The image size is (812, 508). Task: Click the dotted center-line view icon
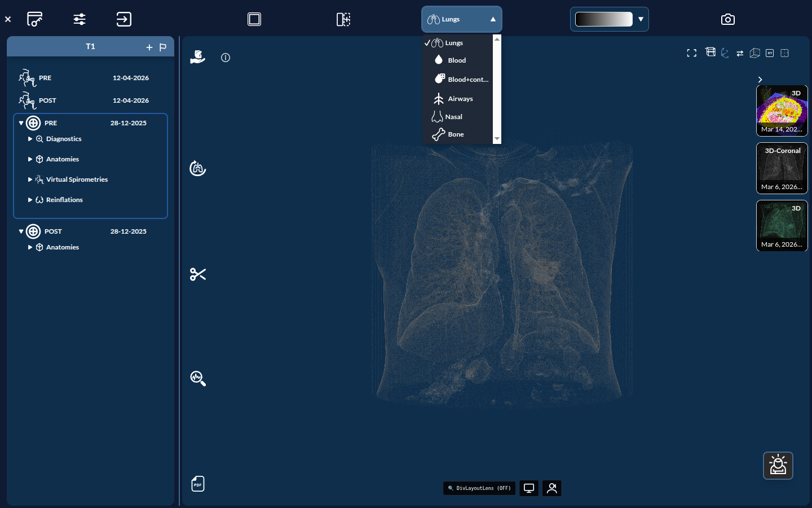784,53
